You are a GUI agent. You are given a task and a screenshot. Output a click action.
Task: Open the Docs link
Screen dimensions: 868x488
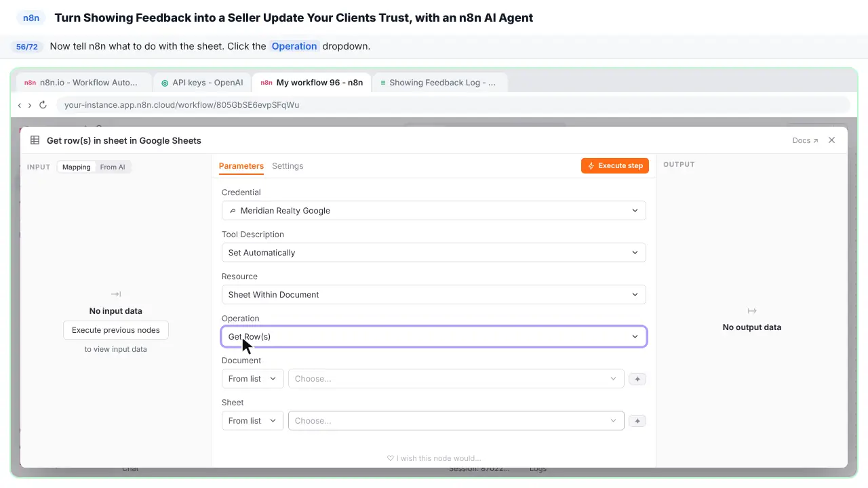805,140
